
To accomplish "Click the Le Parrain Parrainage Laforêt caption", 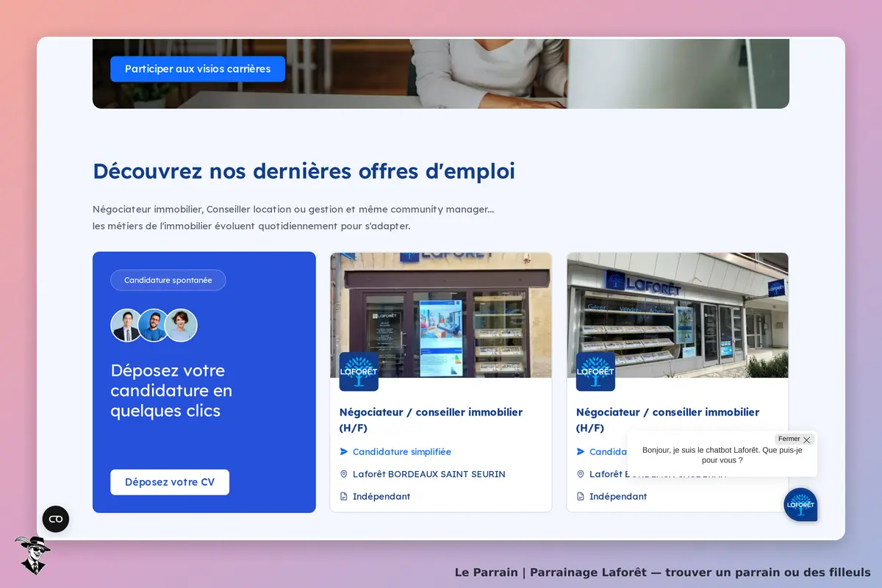I will (x=663, y=572).
